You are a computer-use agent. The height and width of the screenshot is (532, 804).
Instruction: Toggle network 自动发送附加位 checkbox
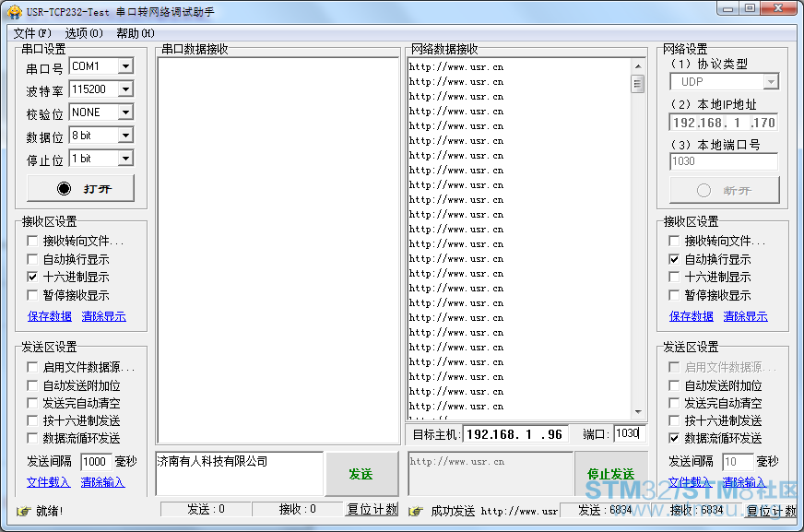pyautogui.click(x=674, y=385)
